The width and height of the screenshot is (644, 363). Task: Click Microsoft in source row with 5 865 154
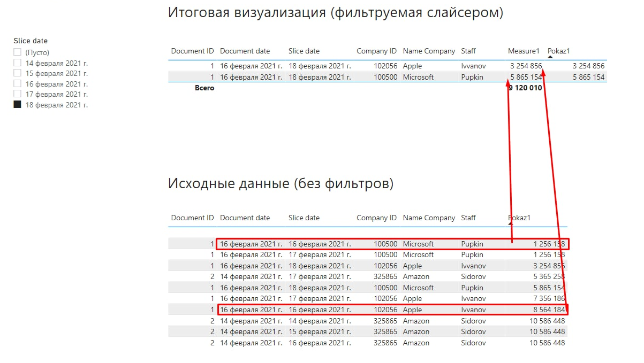[x=418, y=288]
